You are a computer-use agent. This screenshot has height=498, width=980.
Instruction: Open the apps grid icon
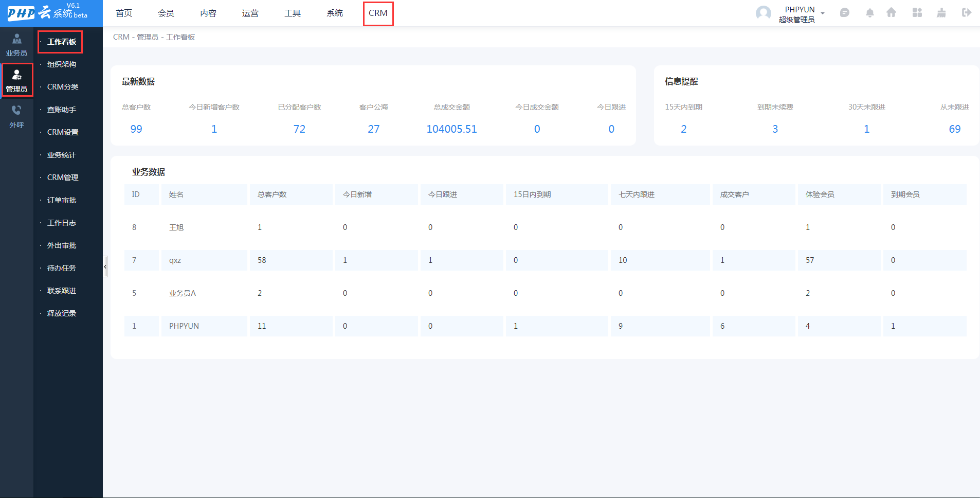[917, 12]
